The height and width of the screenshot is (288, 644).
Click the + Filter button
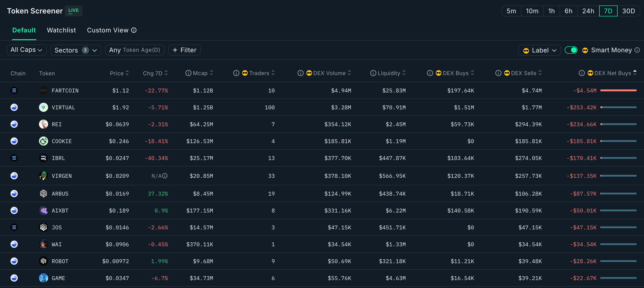pyautogui.click(x=184, y=50)
